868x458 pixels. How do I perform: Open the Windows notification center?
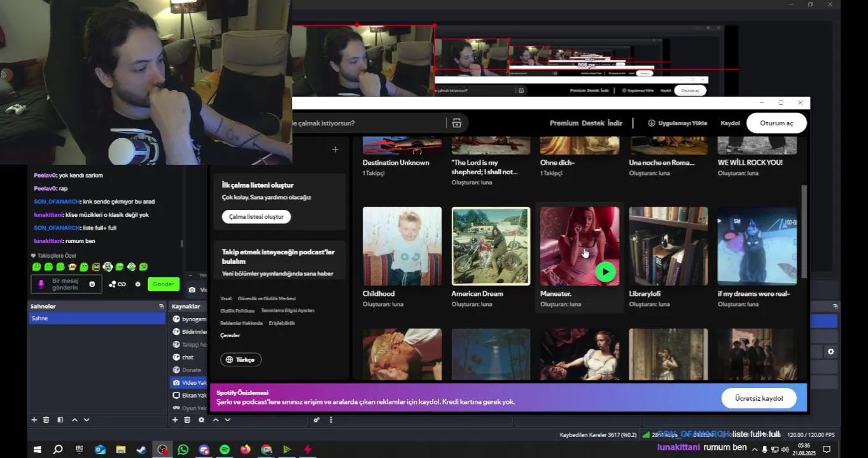click(x=827, y=449)
